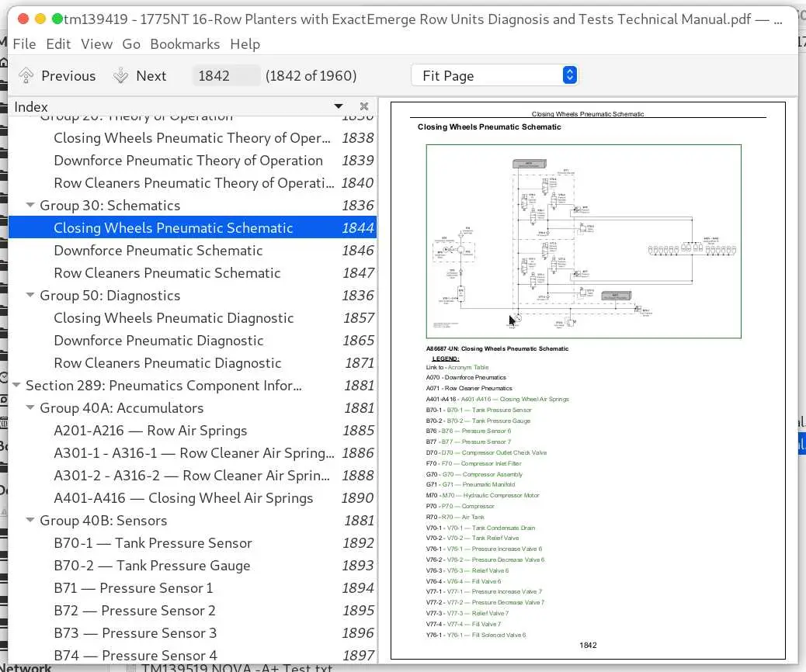Image resolution: width=806 pixels, height=672 pixels.
Task: Open the Index sidebar selector dropdown arrow
Action: pyautogui.click(x=339, y=106)
